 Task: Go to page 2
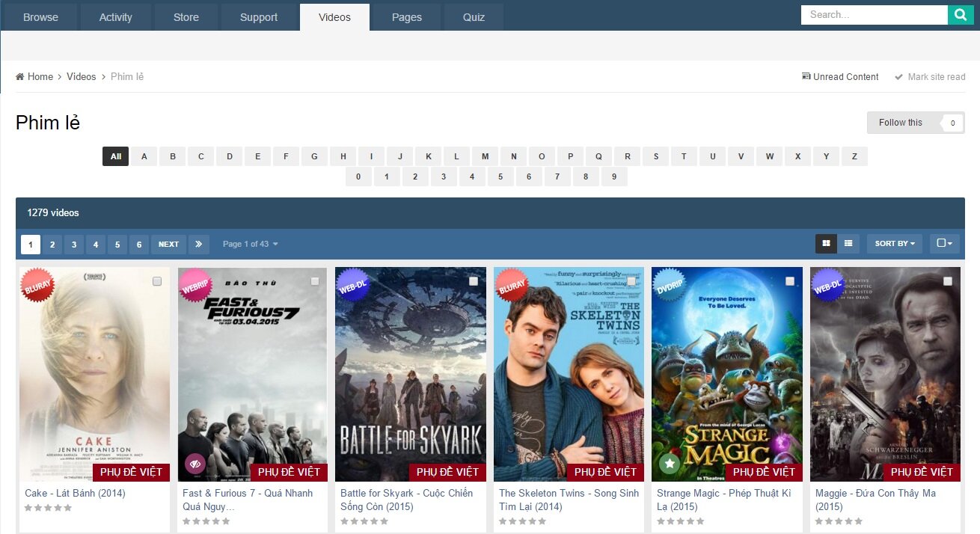point(52,244)
